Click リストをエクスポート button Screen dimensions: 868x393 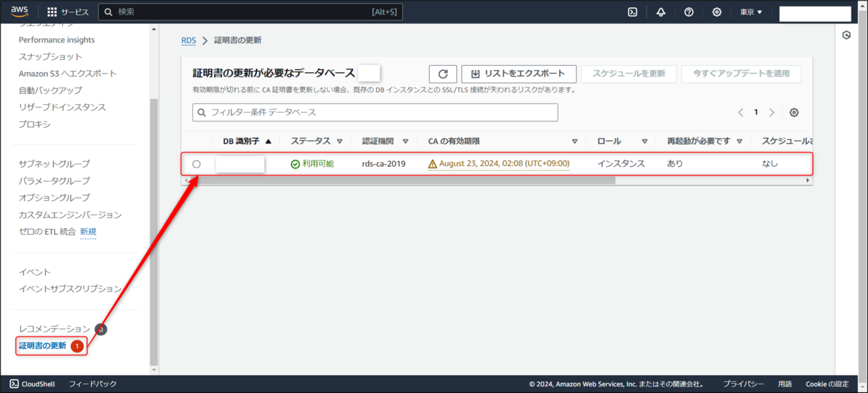pyautogui.click(x=519, y=74)
